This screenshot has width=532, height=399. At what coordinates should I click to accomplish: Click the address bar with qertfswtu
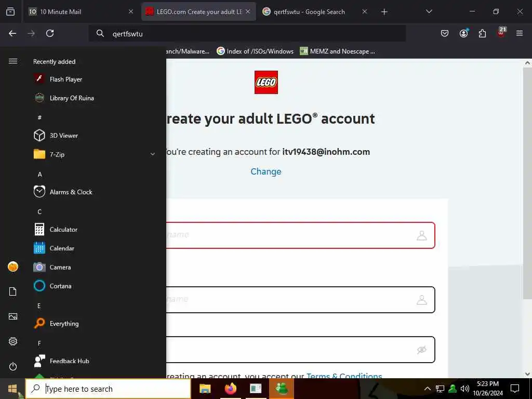coord(247,33)
